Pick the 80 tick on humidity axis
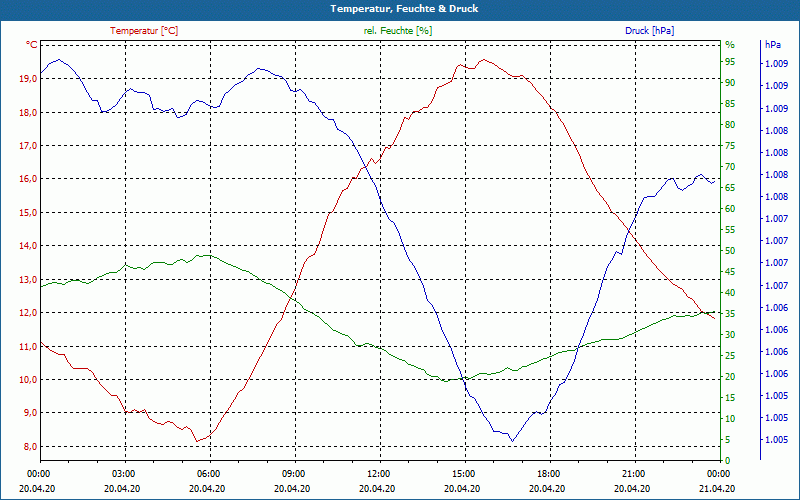Screen dimensions: 800x500 pyautogui.click(x=730, y=124)
